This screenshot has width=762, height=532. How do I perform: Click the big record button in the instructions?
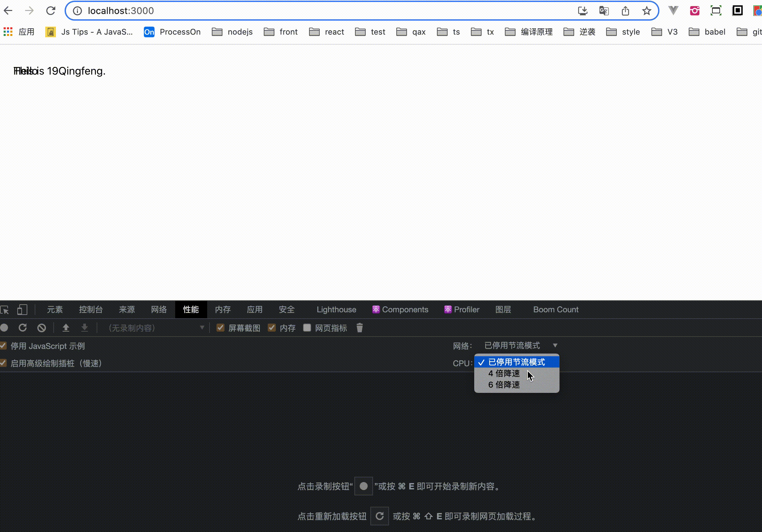363,486
